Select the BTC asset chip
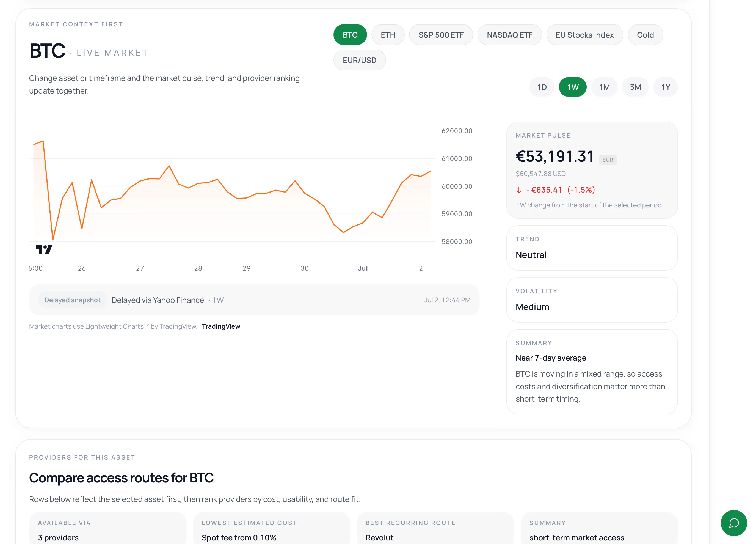The height and width of the screenshot is (544, 756). [x=350, y=35]
